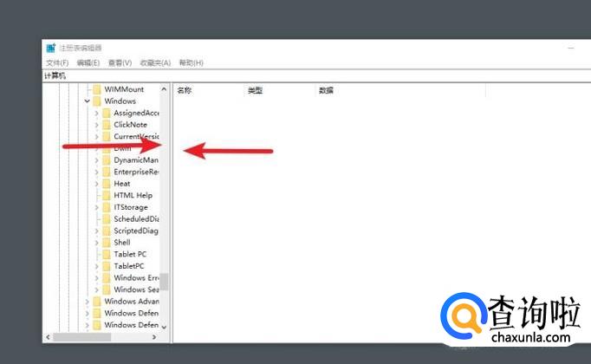This screenshot has height=364, width=591.
Task: Click the Windows Advan folder icon
Action: [97, 302]
